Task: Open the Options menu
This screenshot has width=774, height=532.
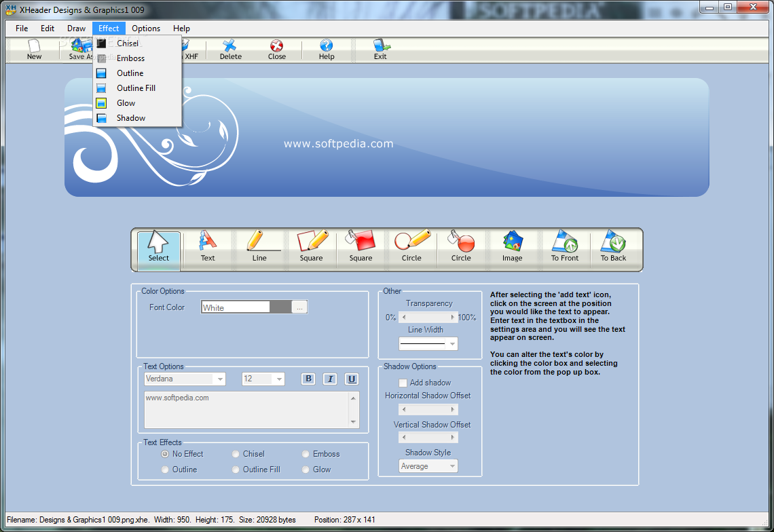Action: coord(145,28)
